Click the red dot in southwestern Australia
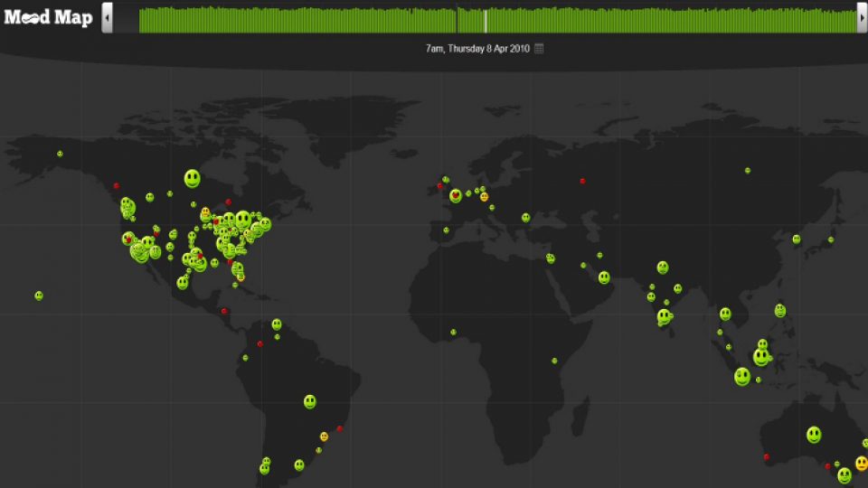868x488 pixels. pos(766,457)
